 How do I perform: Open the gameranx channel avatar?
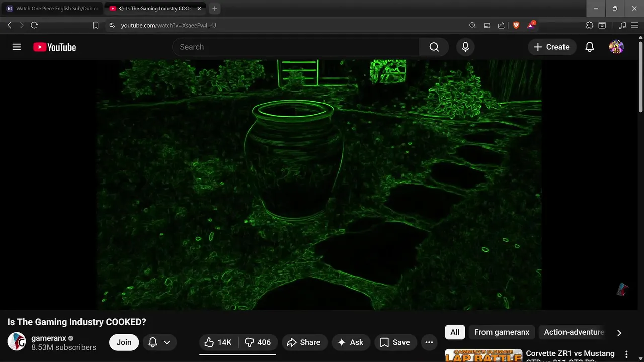[x=17, y=342]
